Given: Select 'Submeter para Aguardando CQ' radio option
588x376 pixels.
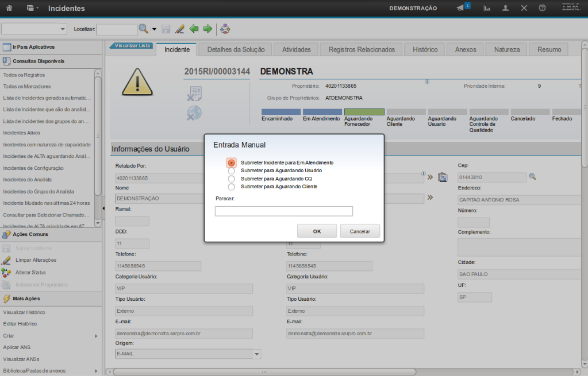Looking at the screenshot, I should (232, 179).
